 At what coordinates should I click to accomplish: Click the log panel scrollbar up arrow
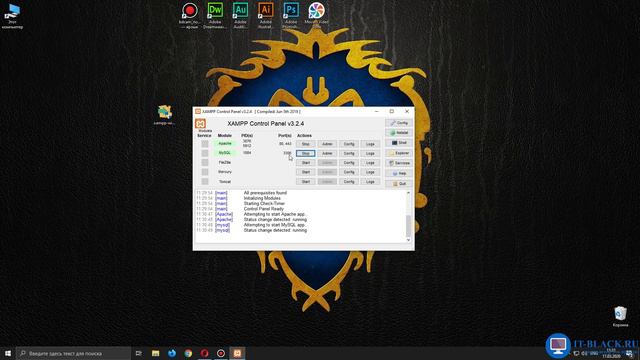coord(409,193)
